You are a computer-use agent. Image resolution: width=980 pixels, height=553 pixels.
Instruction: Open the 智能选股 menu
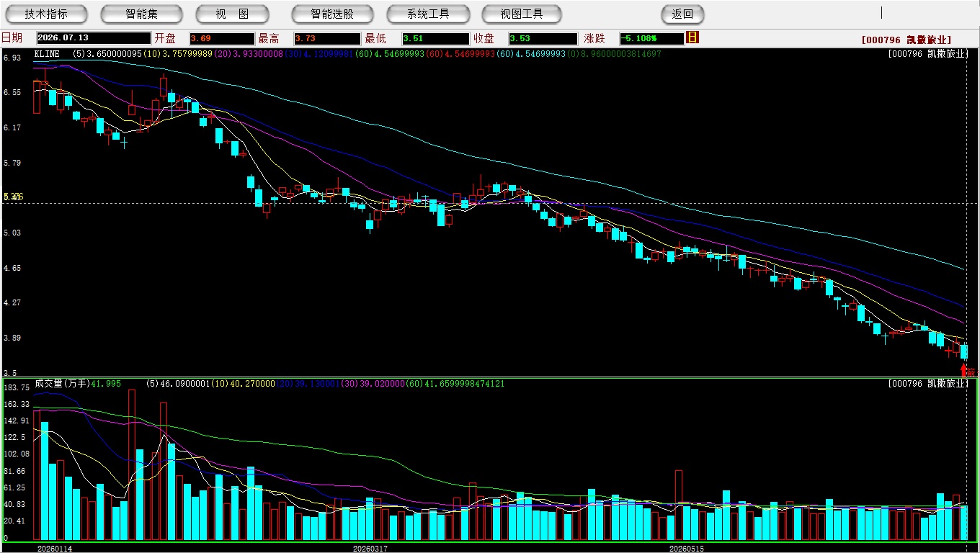(332, 14)
